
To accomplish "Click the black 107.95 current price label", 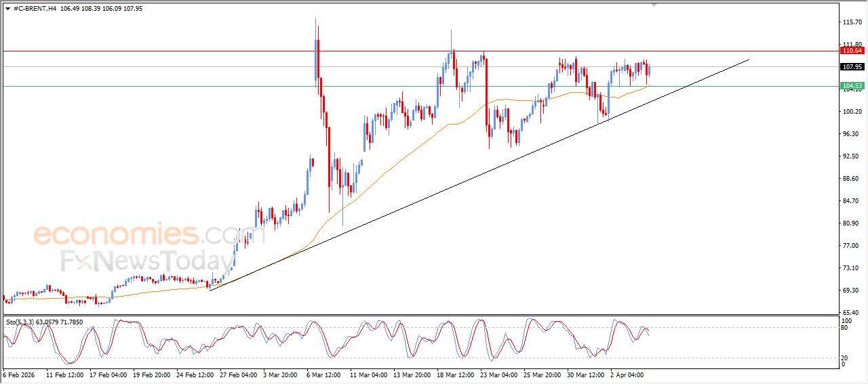I will pyautogui.click(x=852, y=67).
